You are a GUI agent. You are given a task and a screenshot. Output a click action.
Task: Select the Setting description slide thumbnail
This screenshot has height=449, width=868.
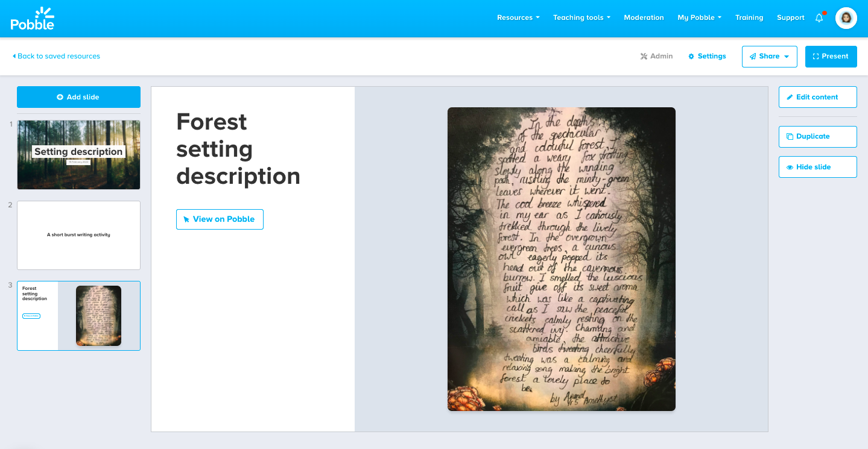[78, 155]
